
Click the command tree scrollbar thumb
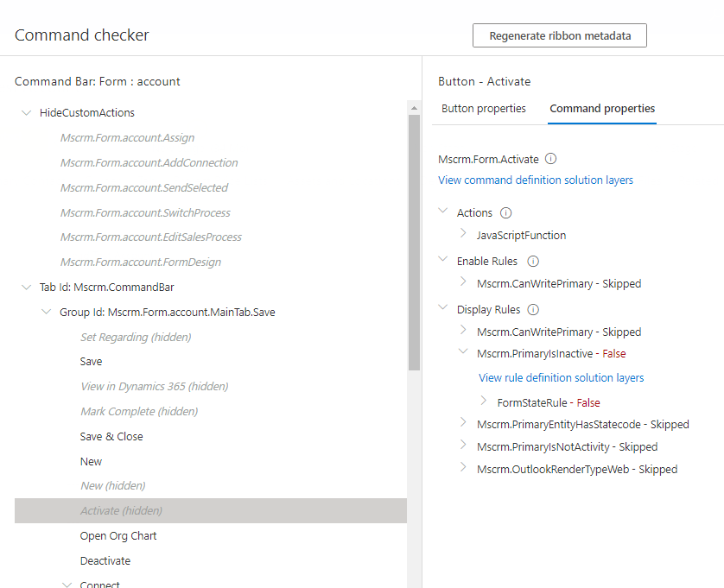click(414, 243)
